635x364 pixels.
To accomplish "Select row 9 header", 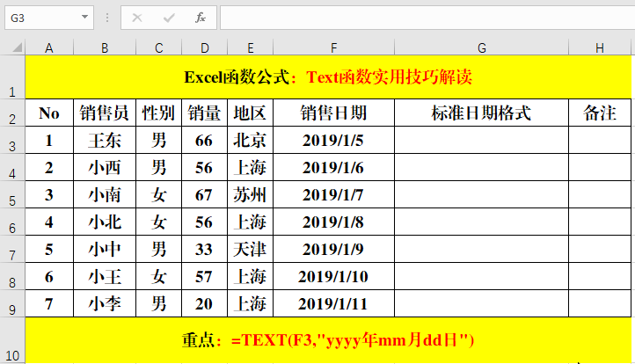I will tap(12, 303).
